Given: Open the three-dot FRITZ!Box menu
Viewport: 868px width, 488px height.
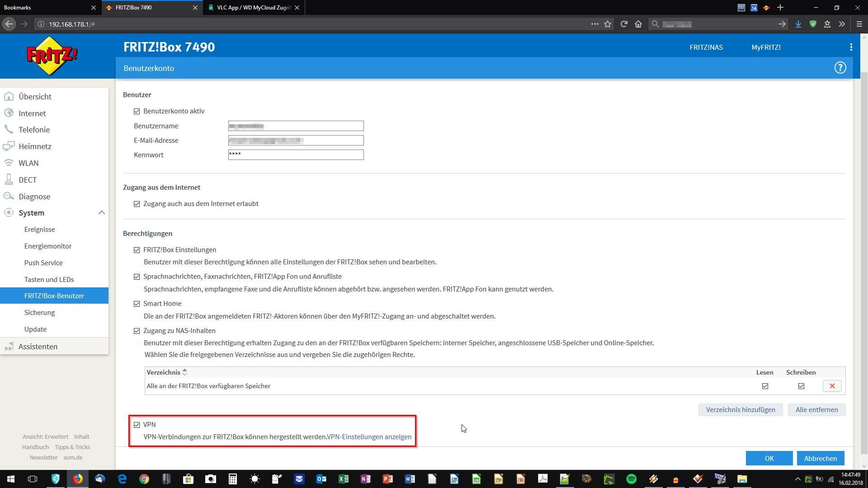Looking at the screenshot, I should 851,47.
